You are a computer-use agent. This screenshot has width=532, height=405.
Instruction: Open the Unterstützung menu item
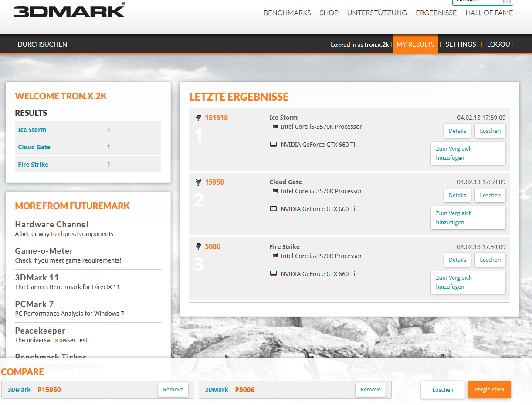tap(377, 13)
